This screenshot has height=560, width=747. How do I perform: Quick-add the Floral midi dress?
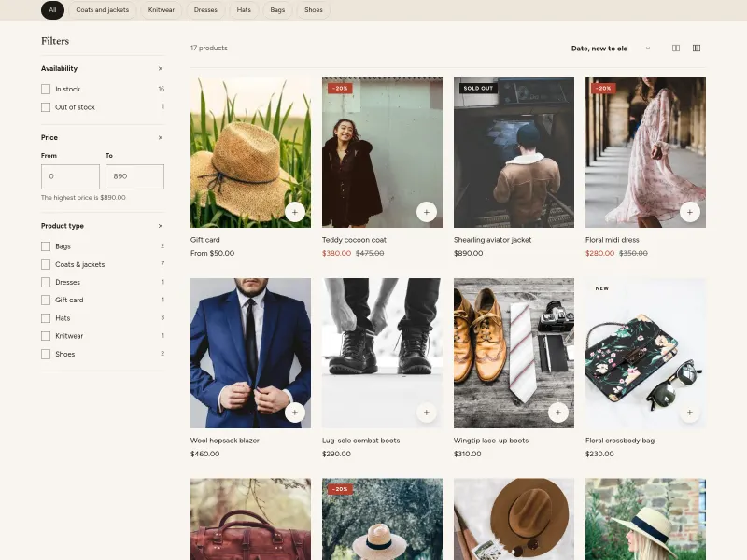689,212
